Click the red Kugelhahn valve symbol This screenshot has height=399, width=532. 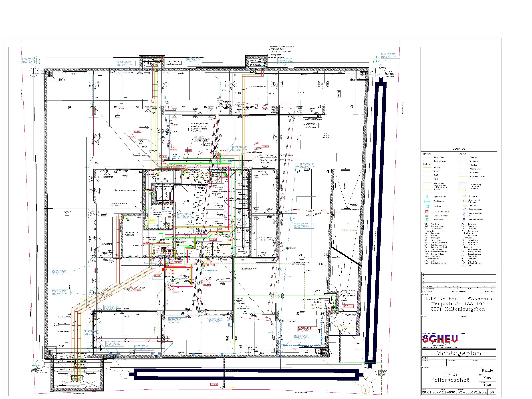(464, 206)
